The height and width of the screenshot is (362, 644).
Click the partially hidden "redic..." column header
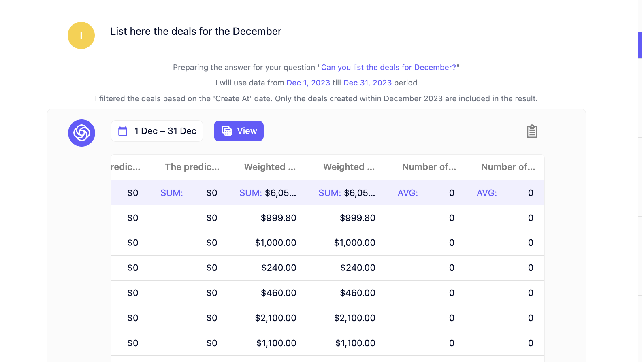[x=126, y=167]
